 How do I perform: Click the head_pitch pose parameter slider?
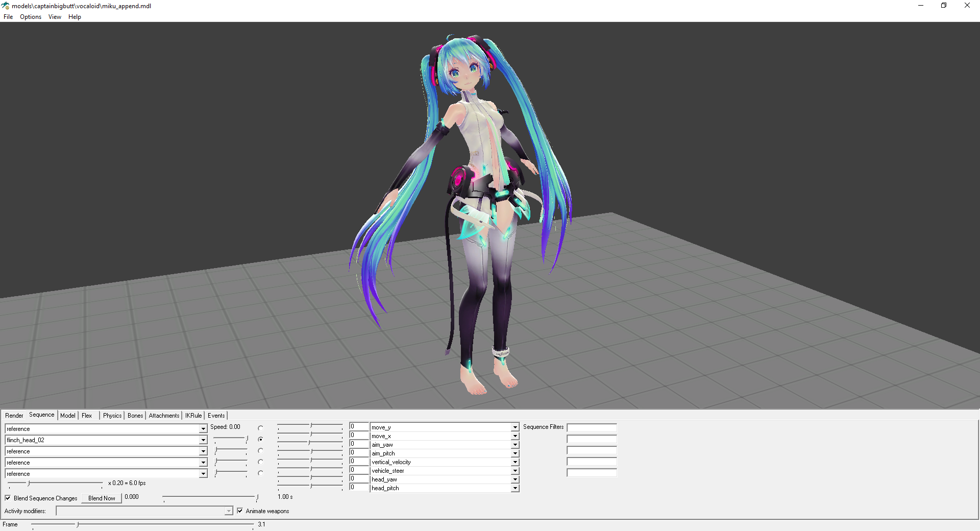point(310,486)
